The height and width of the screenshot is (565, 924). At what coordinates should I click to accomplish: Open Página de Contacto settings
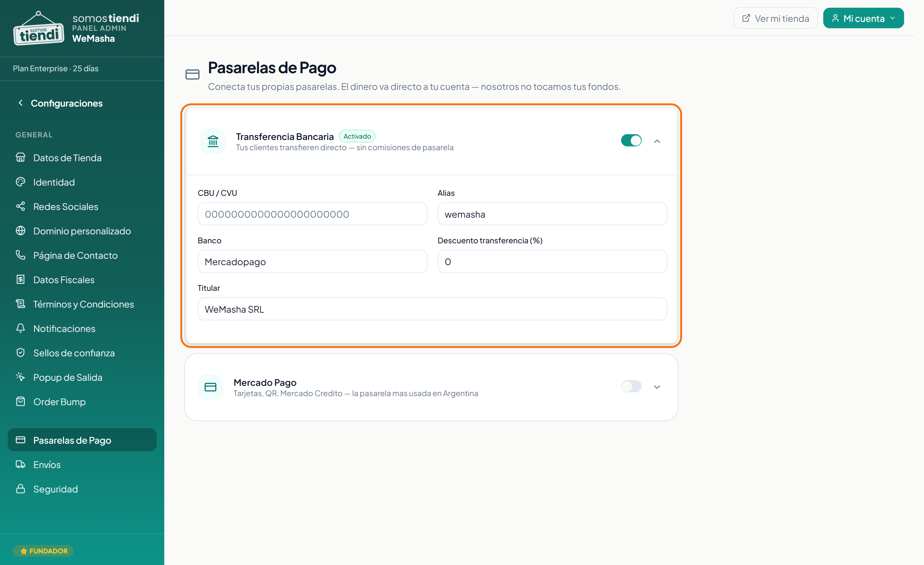[82, 255]
